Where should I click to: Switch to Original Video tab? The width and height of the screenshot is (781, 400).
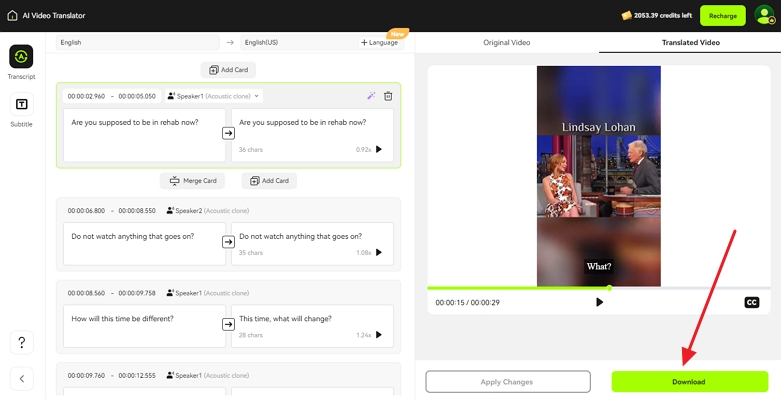coord(507,42)
